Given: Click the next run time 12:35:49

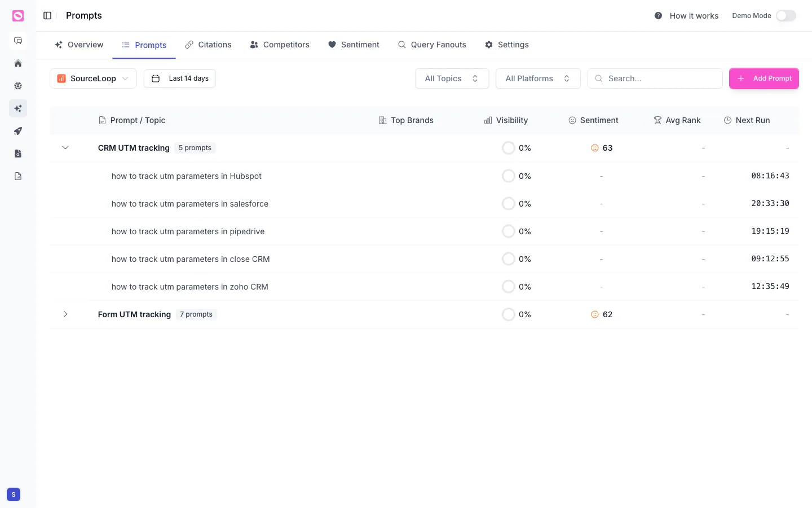Looking at the screenshot, I should (770, 286).
